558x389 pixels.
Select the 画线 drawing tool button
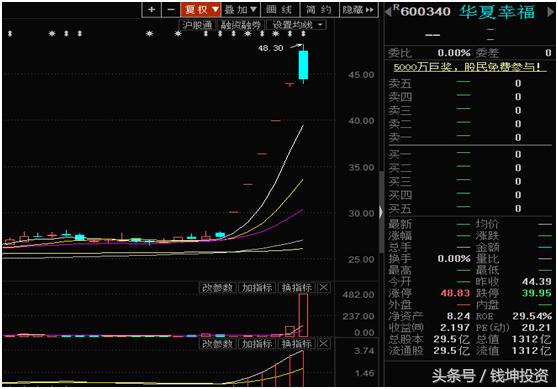click(x=280, y=10)
